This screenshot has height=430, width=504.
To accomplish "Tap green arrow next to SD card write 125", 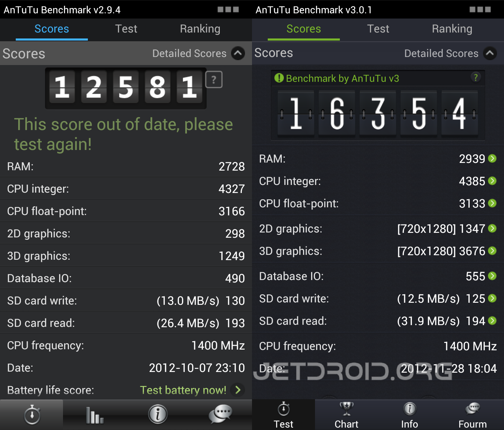I will (x=492, y=298).
